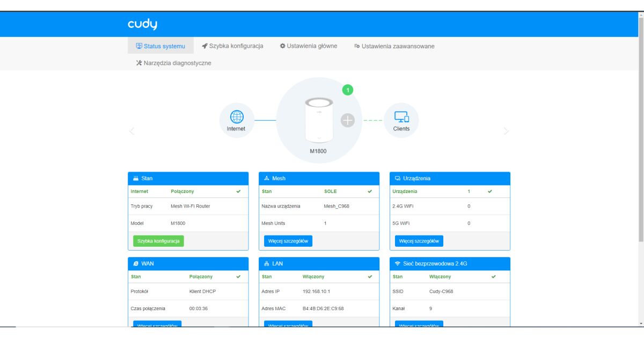Click Więcej szczegółów in Urządzenia panel
Image resolution: width=644 pixels, height=338 pixels.
[x=419, y=241]
